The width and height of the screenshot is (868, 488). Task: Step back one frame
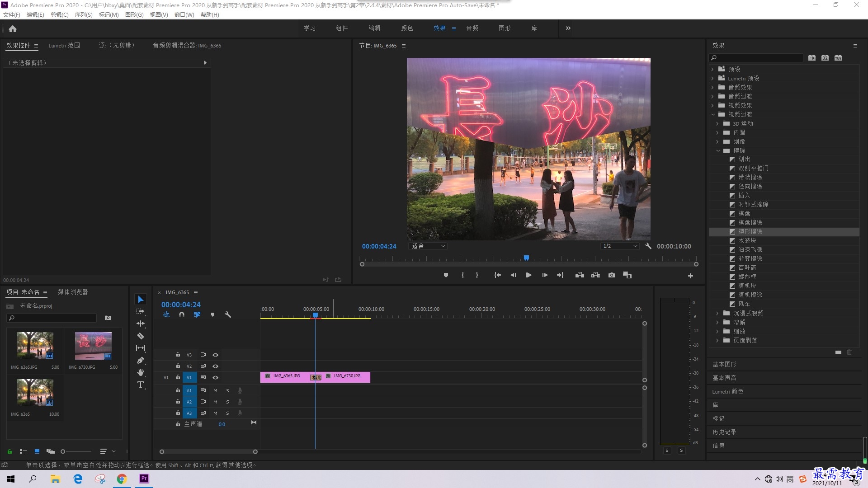click(513, 275)
